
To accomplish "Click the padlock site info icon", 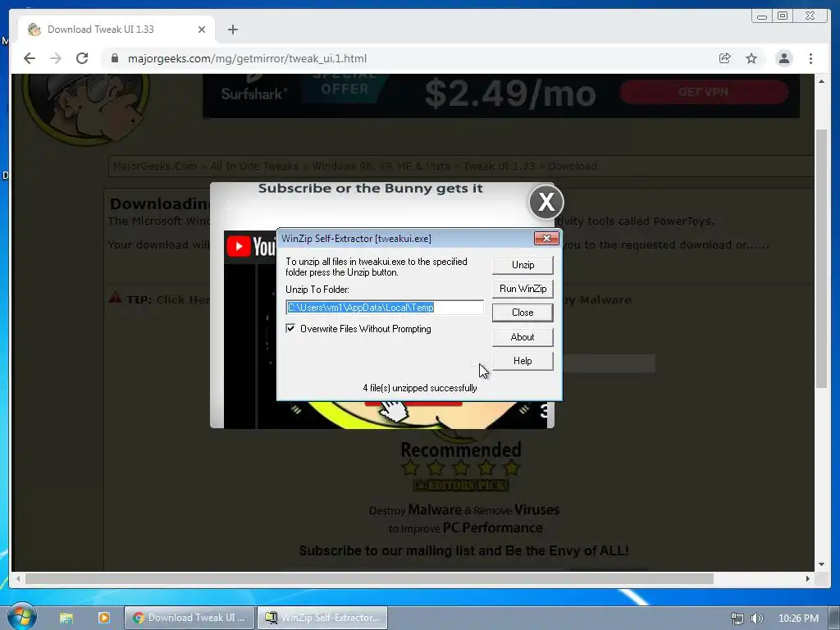I will (114, 58).
